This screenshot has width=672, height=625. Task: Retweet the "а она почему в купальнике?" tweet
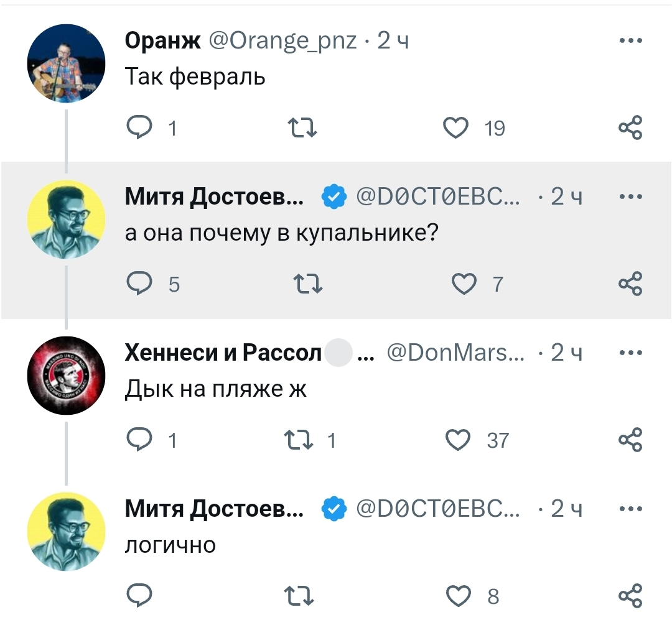[304, 284]
